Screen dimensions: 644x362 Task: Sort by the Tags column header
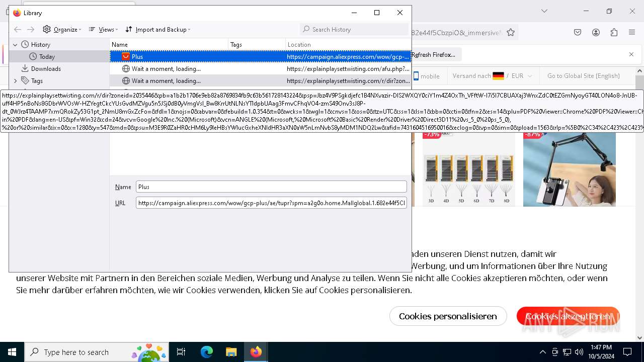coord(257,45)
